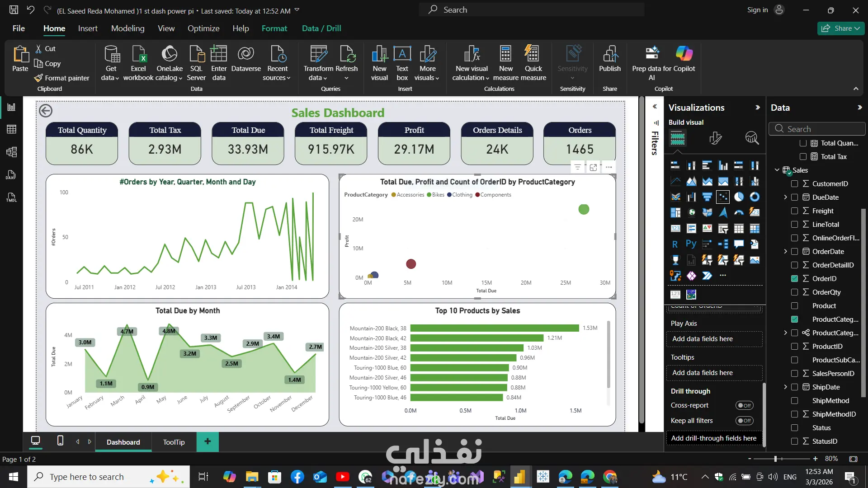Open the Table view icon in left sidebar
The height and width of the screenshot is (488, 868).
coord(11,129)
